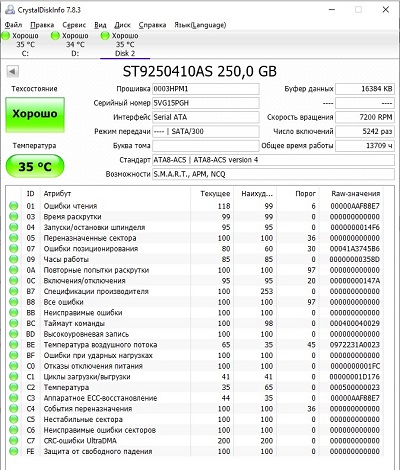Click status dot for Часы работы

14,259
